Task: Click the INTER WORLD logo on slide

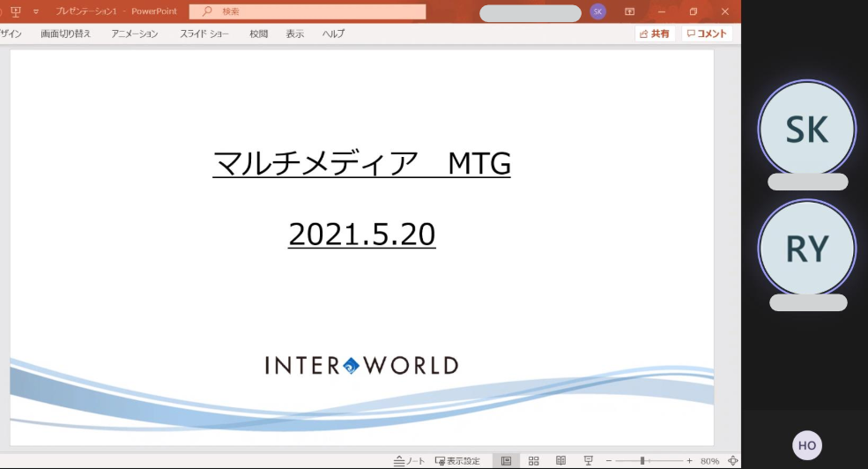Action: 362,366
